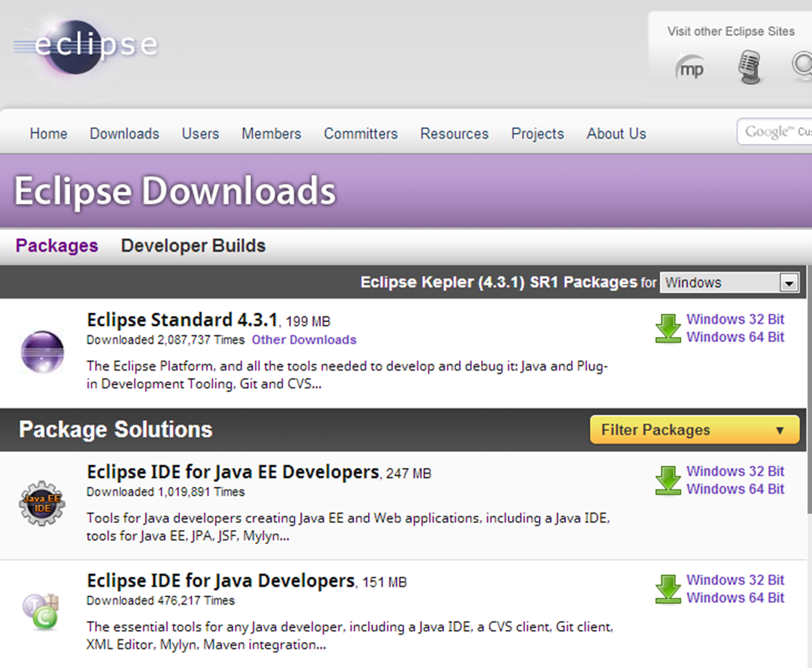Select the Packages tab
Image resolution: width=812 pixels, height=668 pixels.
[57, 246]
